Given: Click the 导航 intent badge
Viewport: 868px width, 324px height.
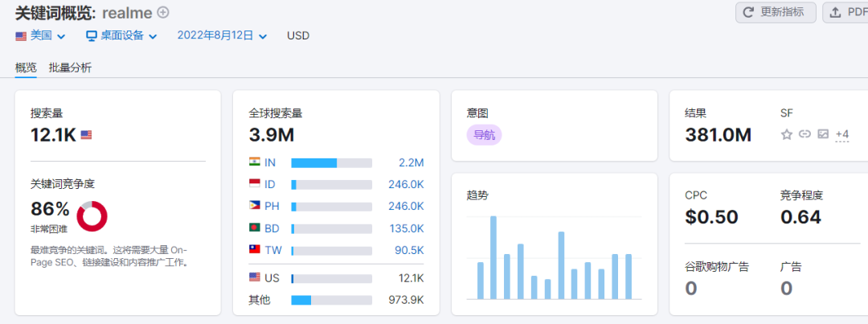Looking at the screenshot, I should tap(484, 135).
